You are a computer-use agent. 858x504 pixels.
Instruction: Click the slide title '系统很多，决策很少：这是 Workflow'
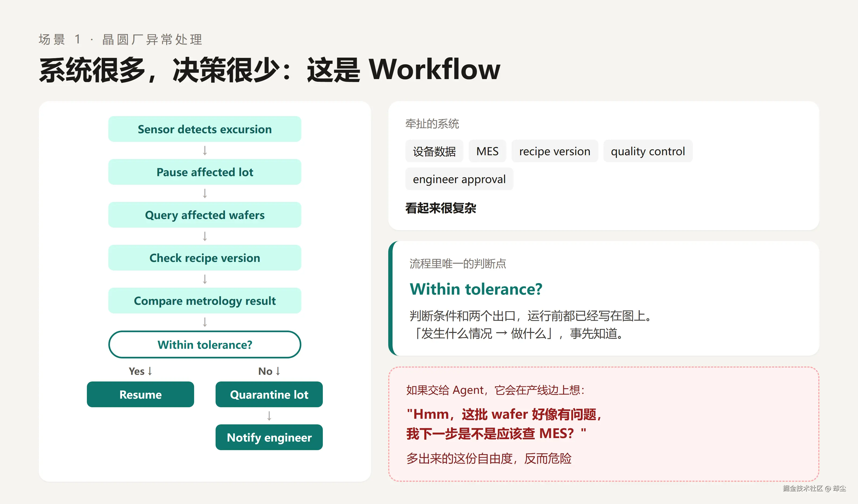tap(270, 70)
